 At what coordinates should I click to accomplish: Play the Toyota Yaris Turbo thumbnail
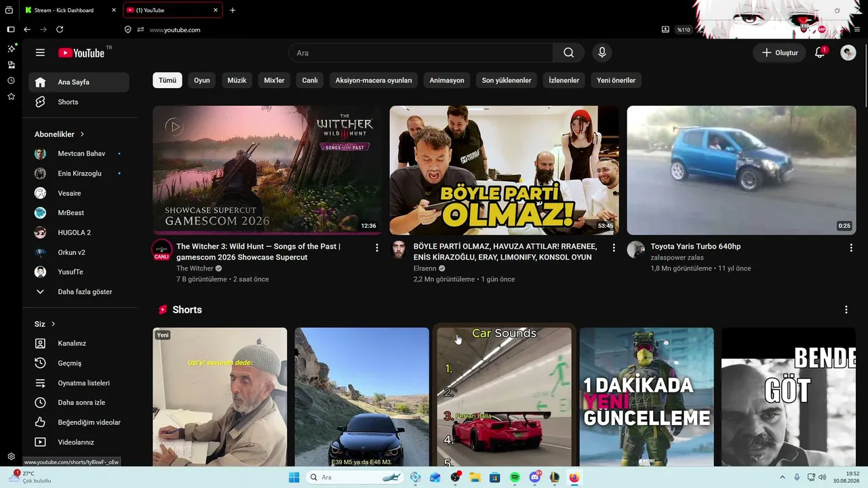point(741,170)
